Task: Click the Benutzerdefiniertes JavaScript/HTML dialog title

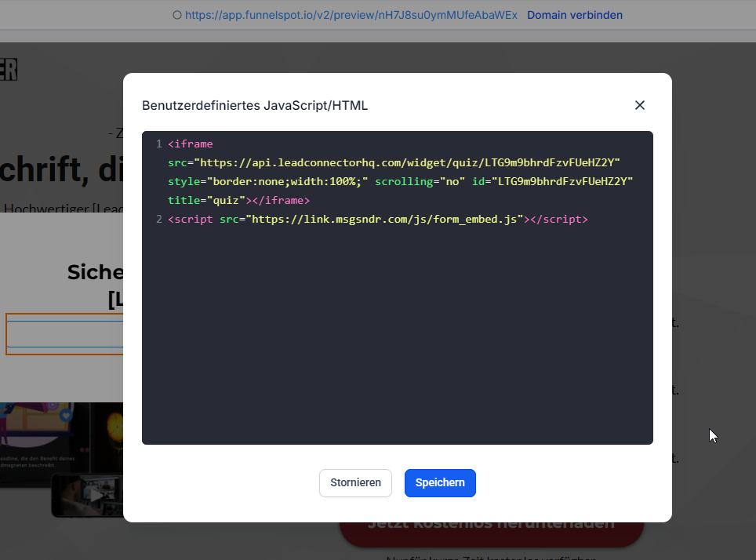Action: 255,105
